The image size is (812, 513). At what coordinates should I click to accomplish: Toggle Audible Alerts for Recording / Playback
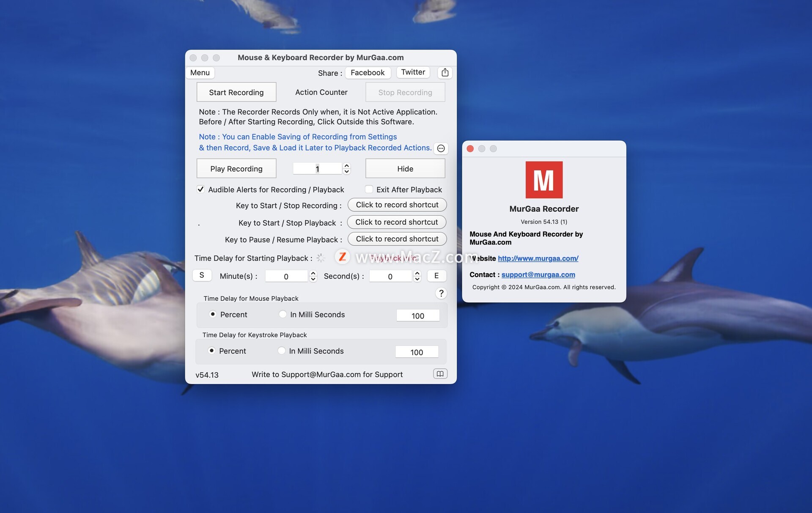coord(201,189)
